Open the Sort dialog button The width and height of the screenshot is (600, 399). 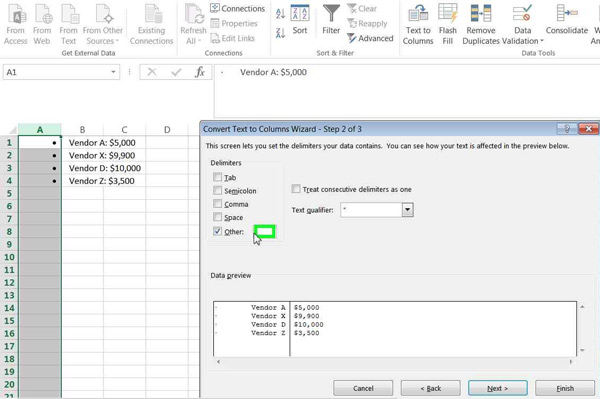click(300, 20)
